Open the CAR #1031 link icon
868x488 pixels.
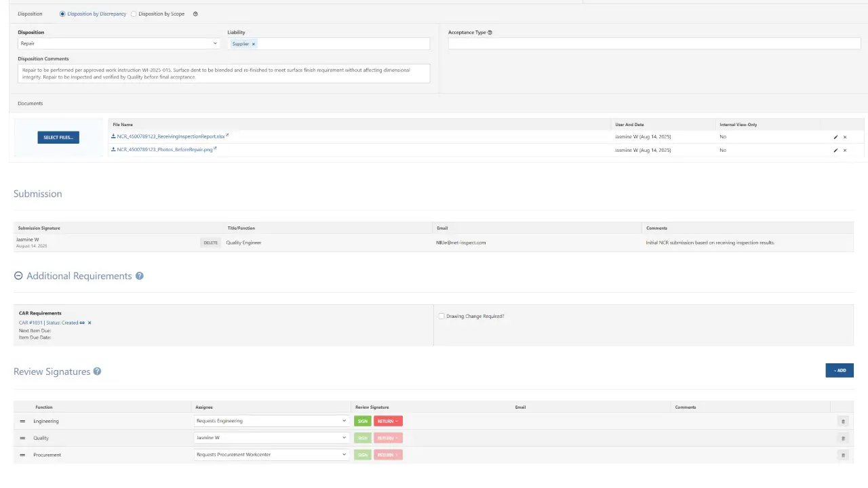82,323
